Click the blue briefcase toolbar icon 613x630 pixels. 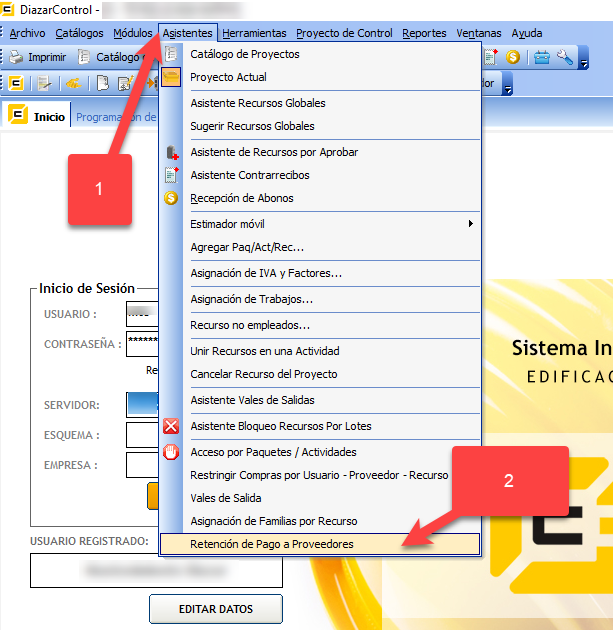pyautogui.click(x=541, y=57)
